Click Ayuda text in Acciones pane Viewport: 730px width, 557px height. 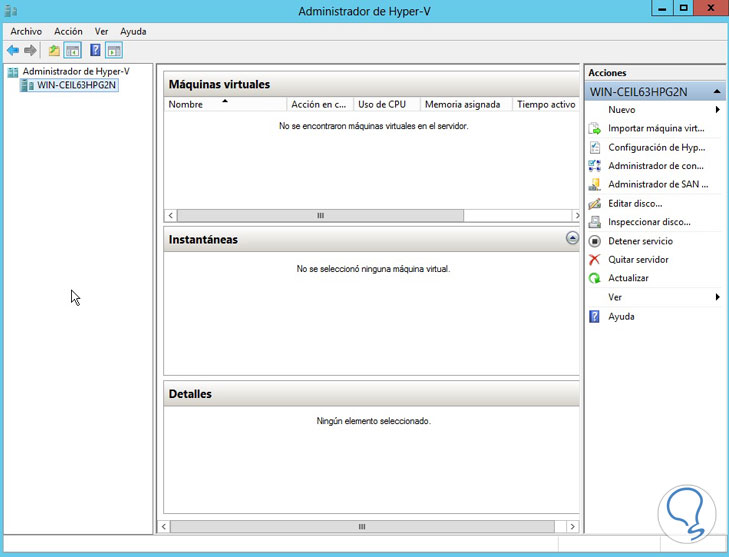point(621,317)
